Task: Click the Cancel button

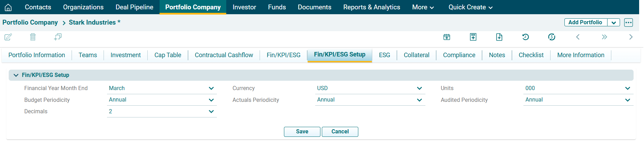Action: pyautogui.click(x=340, y=132)
